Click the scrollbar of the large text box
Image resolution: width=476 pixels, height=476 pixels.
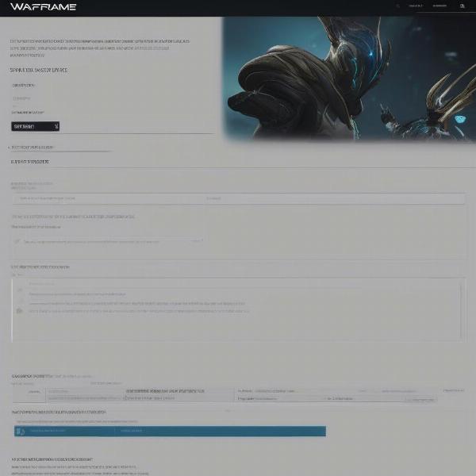pyautogui.click(x=461, y=310)
